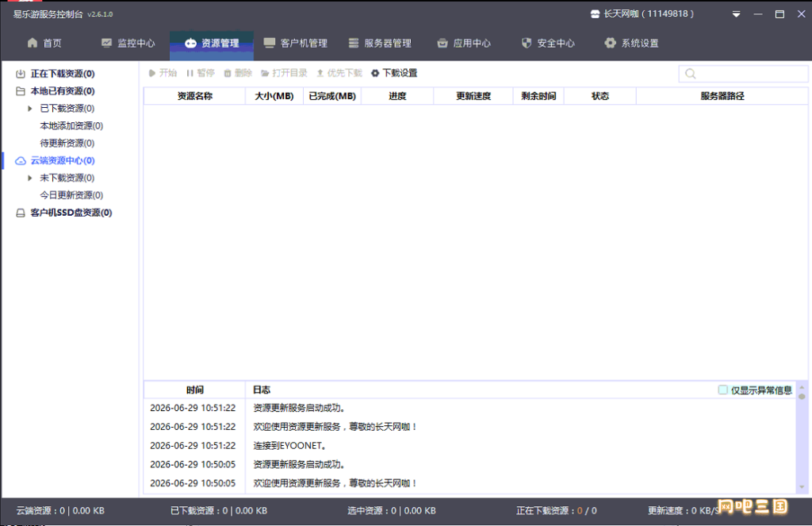Sort by 服务器路径 column header
This screenshot has height=526, width=812.
pos(722,96)
